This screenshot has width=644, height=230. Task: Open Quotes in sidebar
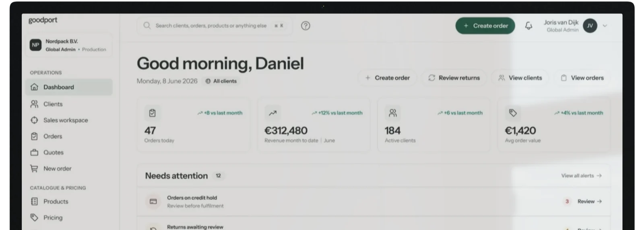(69, 152)
